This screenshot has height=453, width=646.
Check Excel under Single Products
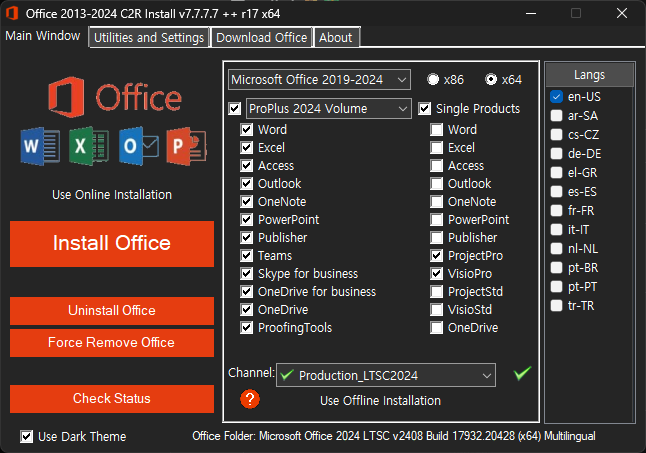[x=436, y=147]
